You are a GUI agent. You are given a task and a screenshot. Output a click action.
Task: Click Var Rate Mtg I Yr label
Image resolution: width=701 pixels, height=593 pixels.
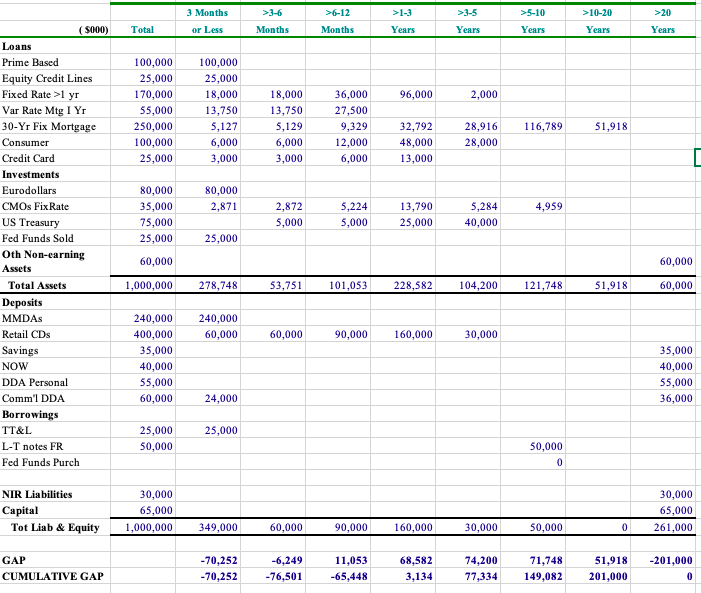pyautogui.click(x=44, y=110)
